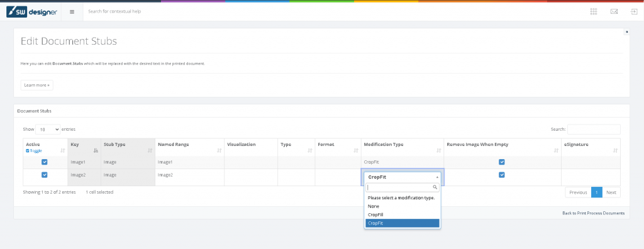The width and height of the screenshot is (644, 249).
Task: Click the Learn more button
Action: click(x=37, y=85)
